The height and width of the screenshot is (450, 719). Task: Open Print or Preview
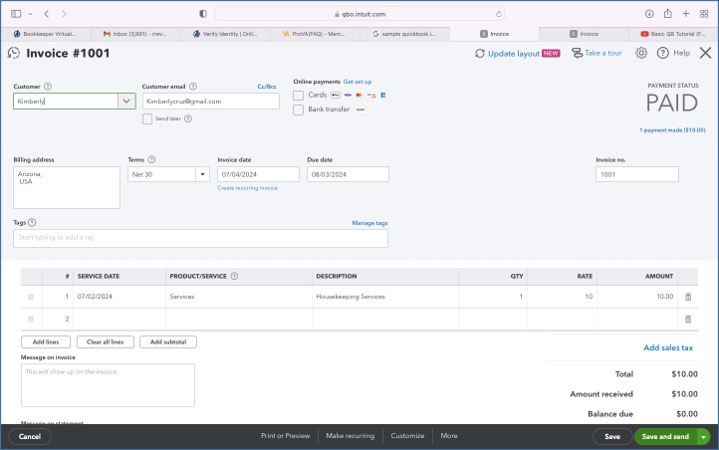[285, 436]
